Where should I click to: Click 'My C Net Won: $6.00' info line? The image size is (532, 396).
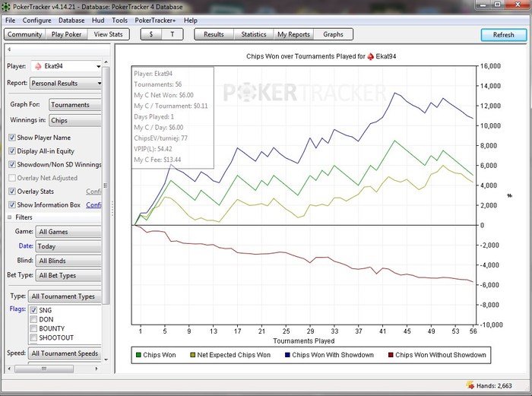163,95
